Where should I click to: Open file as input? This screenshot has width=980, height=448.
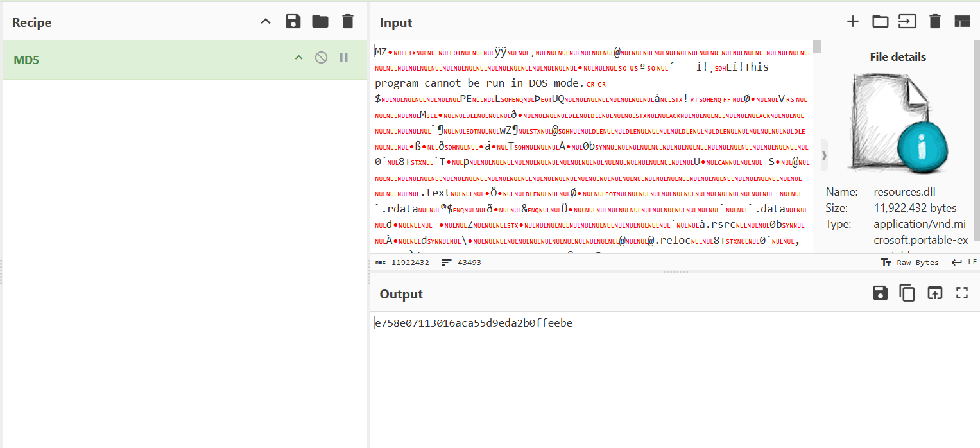click(907, 22)
